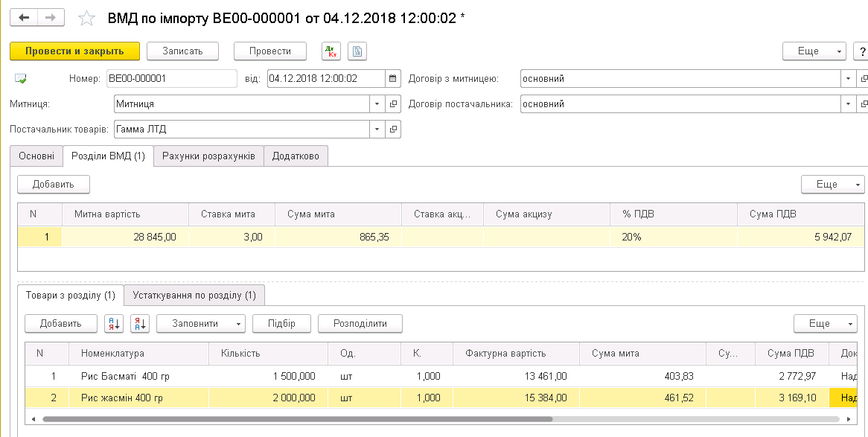Open the Заполнити dropdown button
868x437 pixels.
(201, 324)
